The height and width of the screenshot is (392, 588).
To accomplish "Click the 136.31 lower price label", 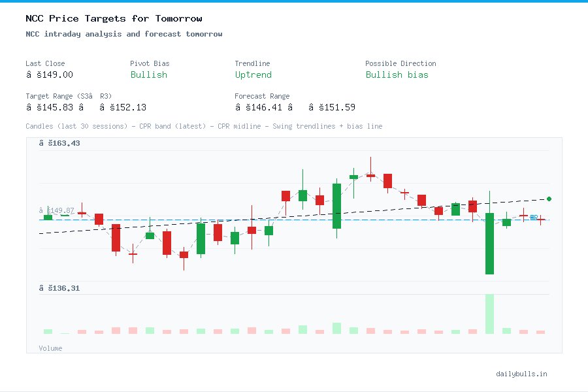I will pos(59,287).
